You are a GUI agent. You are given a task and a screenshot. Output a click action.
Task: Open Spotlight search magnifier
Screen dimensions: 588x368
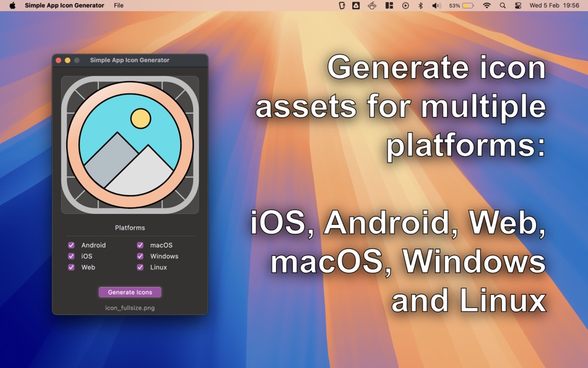[x=503, y=5]
